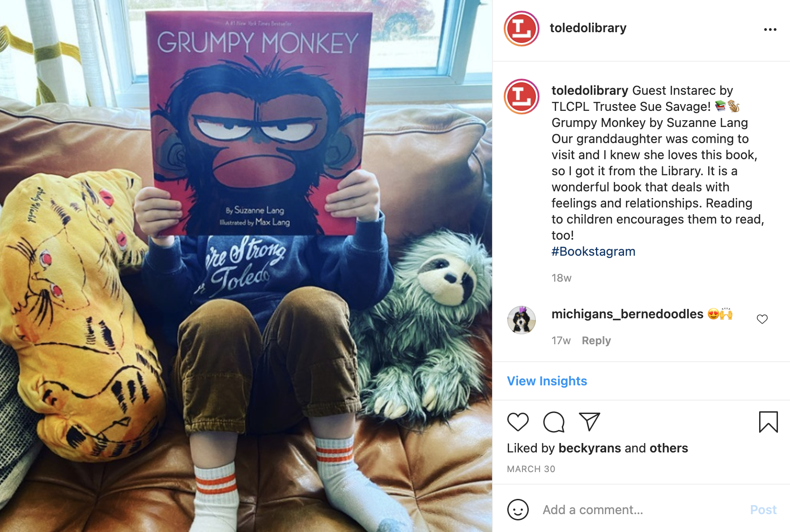View others who liked the post
This screenshot has height=532, width=790.
pos(669,448)
